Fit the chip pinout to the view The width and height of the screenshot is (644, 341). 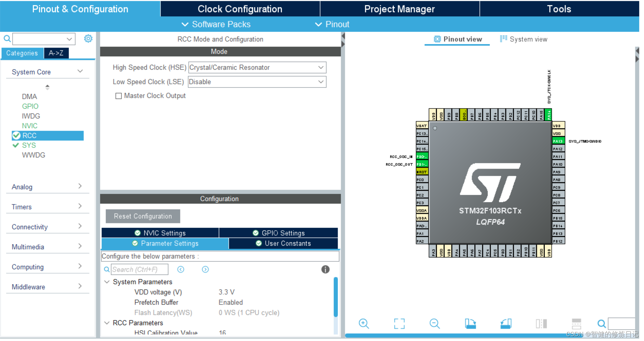tap(399, 324)
